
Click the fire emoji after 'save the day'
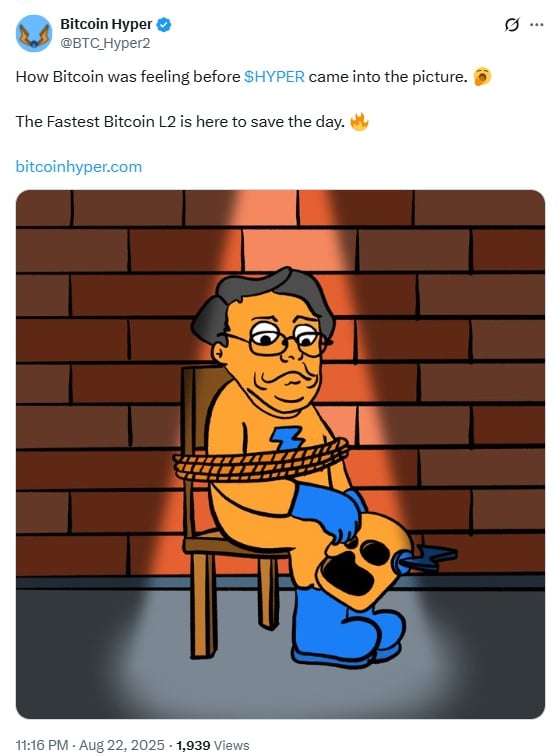(x=359, y=122)
